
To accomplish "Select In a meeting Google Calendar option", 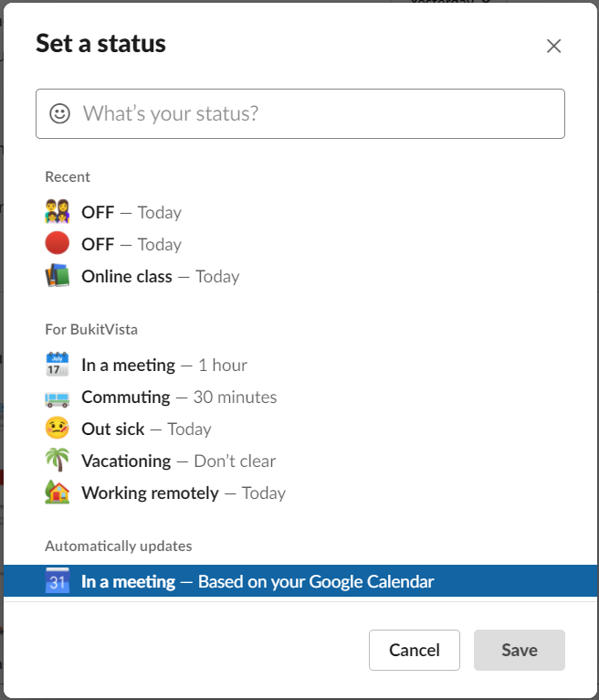I will click(300, 581).
